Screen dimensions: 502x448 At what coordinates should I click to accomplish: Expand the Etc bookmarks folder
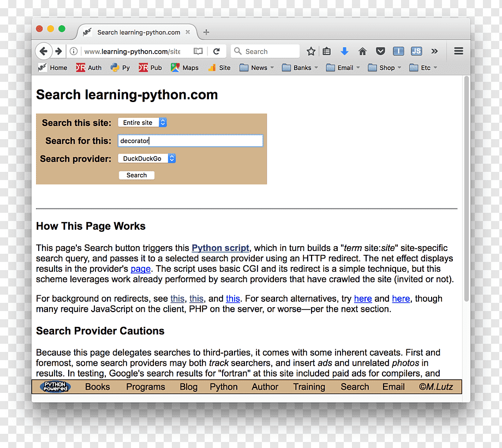pos(423,68)
